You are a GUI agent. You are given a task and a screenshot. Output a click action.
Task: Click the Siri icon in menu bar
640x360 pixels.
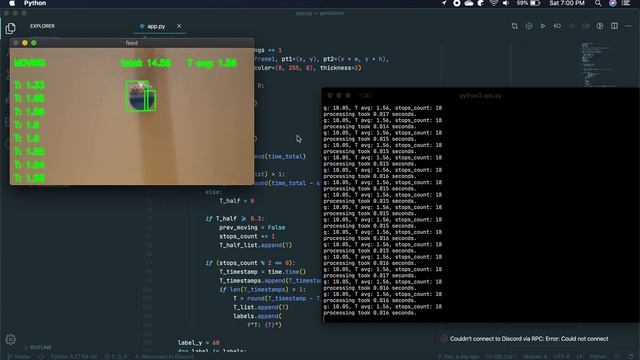click(613, 3)
